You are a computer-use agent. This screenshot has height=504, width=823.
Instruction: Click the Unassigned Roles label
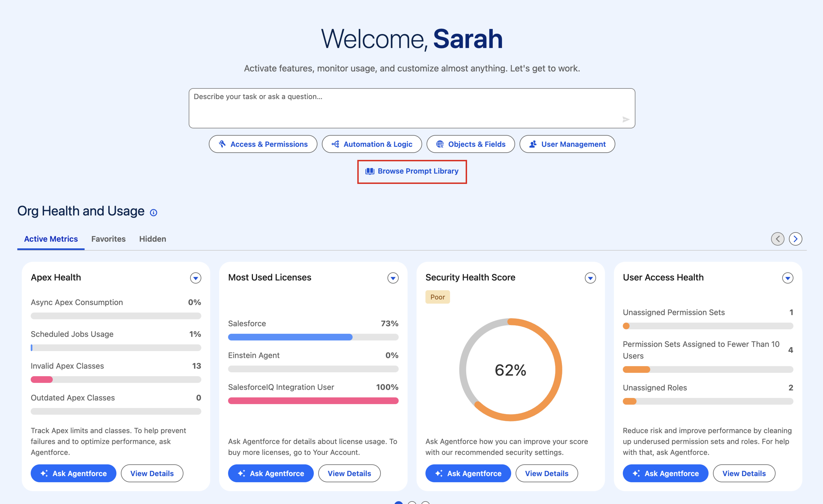click(x=655, y=387)
